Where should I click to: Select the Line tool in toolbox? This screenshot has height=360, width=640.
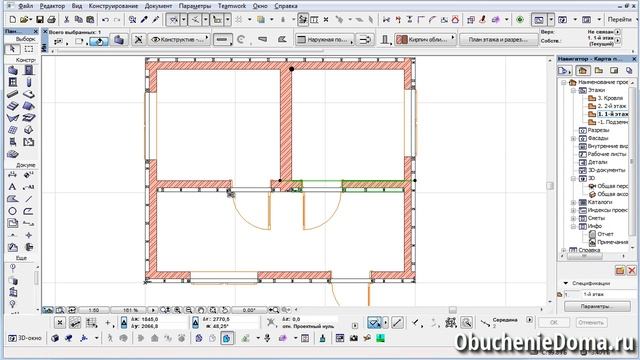[29, 199]
